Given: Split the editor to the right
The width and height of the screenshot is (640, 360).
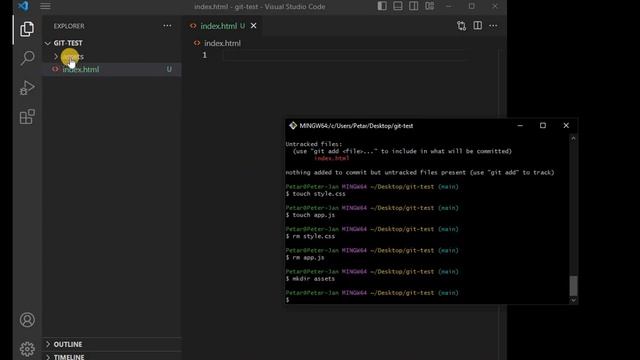Looking at the screenshot, I should (477, 26).
